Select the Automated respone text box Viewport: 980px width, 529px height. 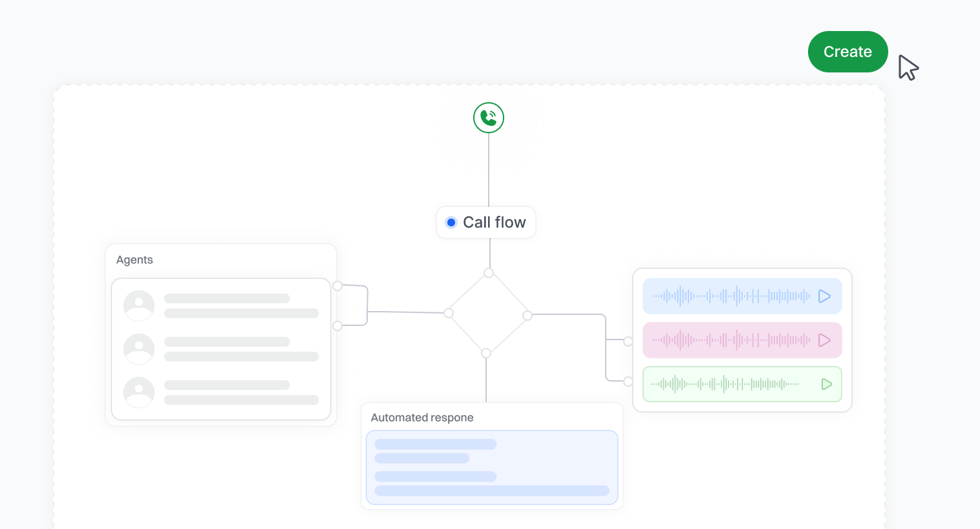tap(492, 467)
